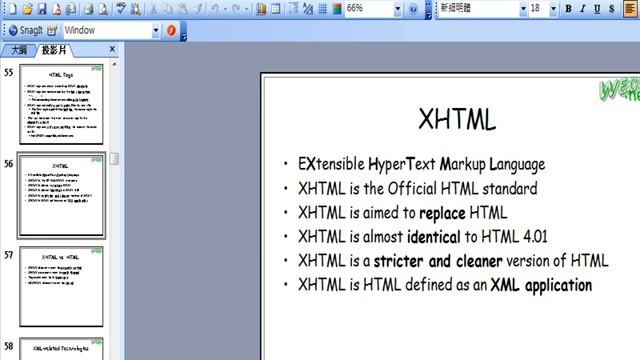Click the slide pane scroll-up arrow
This screenshot has height=360, width=640.
pyautogui.click(x=114, y=64)
